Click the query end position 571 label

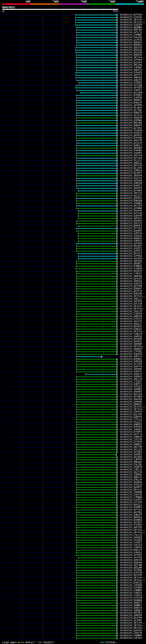click(115, 11)
